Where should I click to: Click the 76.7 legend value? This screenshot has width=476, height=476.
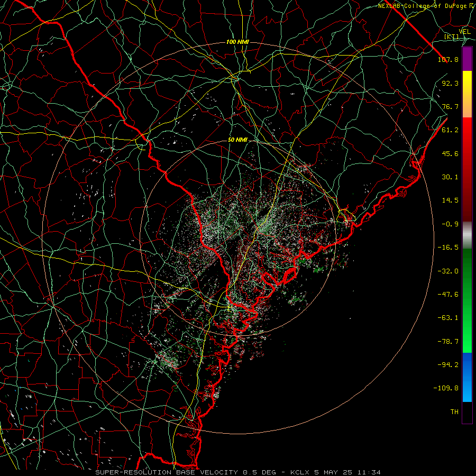pyautogui.click(x=450, y=106)
